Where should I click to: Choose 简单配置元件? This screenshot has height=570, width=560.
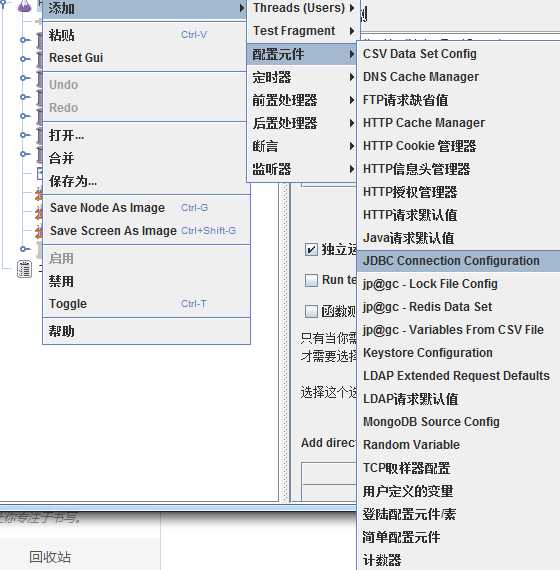[459, 537]
